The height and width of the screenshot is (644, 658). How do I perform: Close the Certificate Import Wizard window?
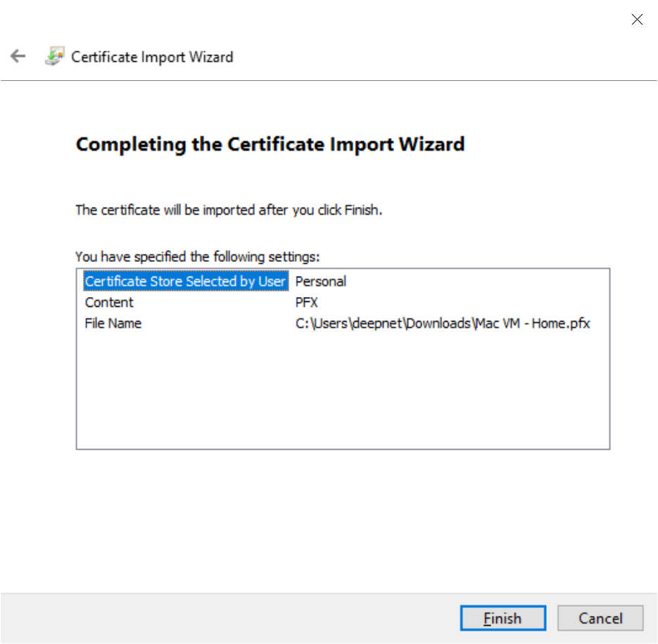point(637,20)
